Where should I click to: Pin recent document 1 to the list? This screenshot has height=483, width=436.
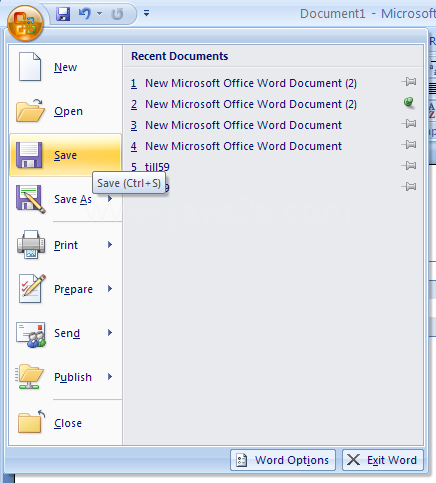pyautogui.click(x=409, y=81)
